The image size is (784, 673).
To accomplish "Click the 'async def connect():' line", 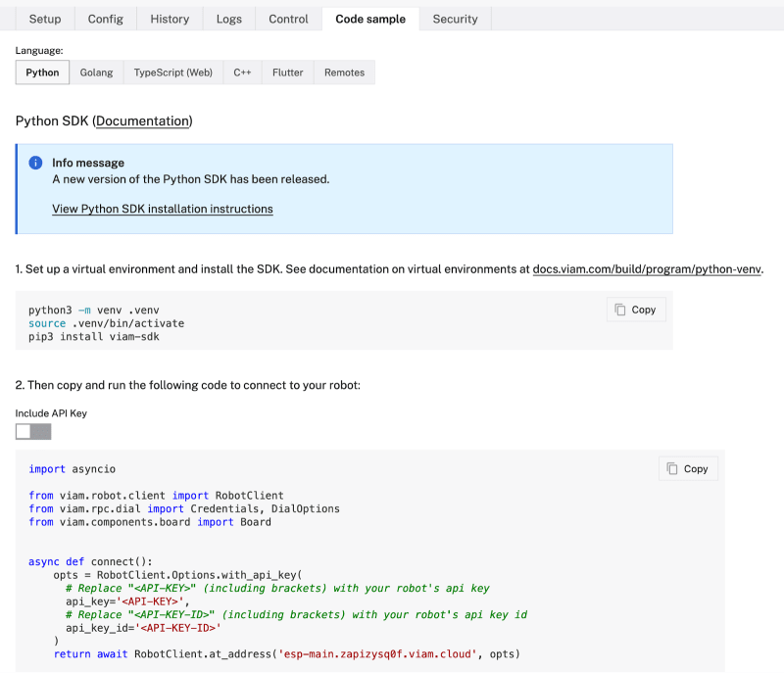I will pyautogui.click(x=90, y=561).
